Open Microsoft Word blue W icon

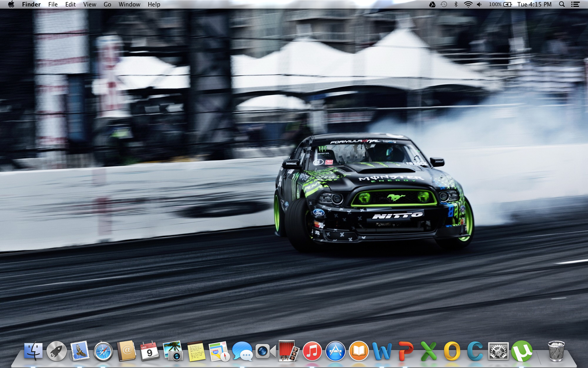[x=382, y=351]
